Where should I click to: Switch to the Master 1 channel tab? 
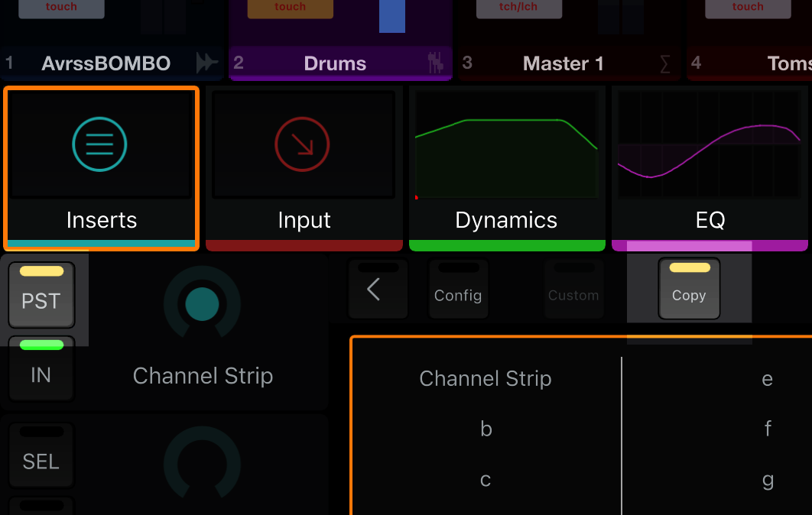(563, 64)
